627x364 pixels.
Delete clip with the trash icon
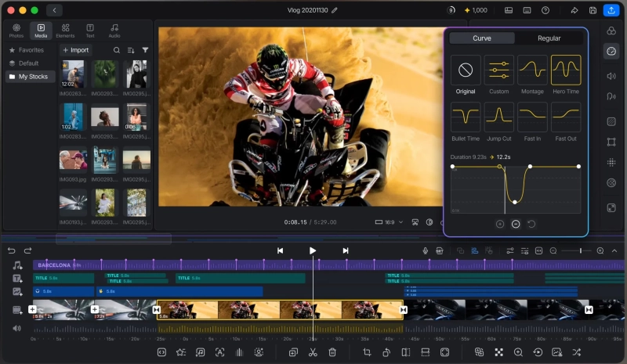[x=332, y=352]
